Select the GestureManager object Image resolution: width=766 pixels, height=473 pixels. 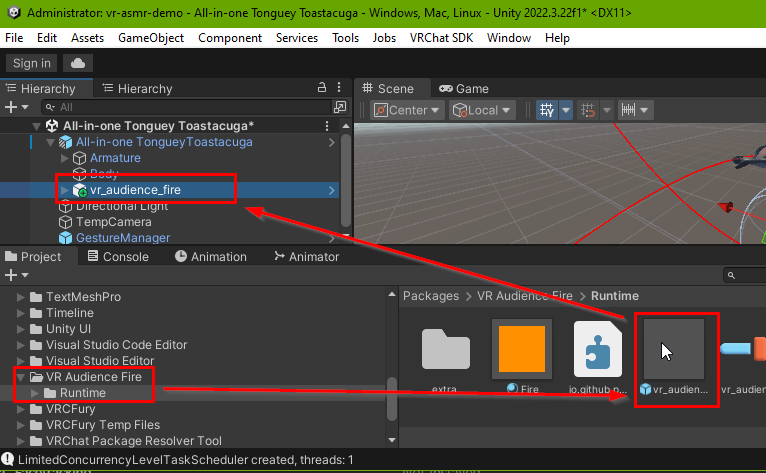pos(123,238)
